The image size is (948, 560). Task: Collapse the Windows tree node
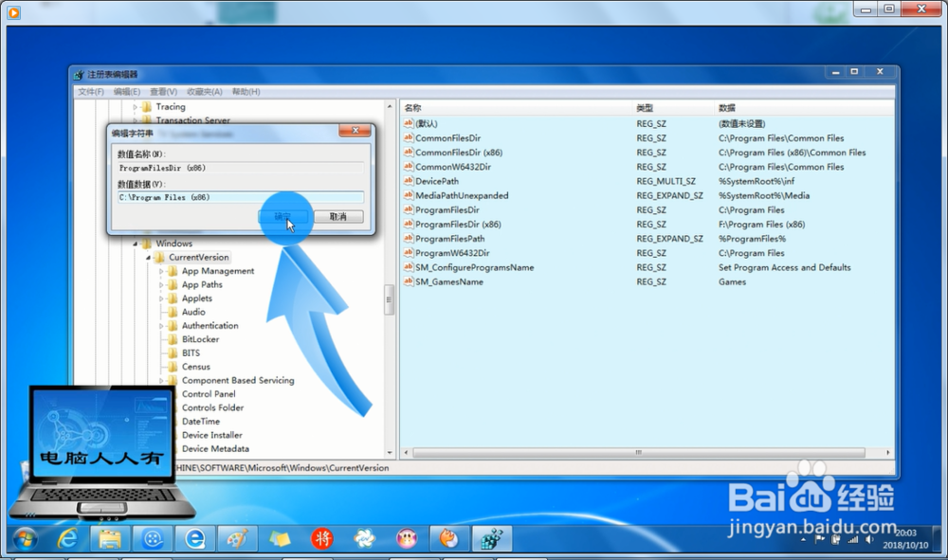(136, 244)
